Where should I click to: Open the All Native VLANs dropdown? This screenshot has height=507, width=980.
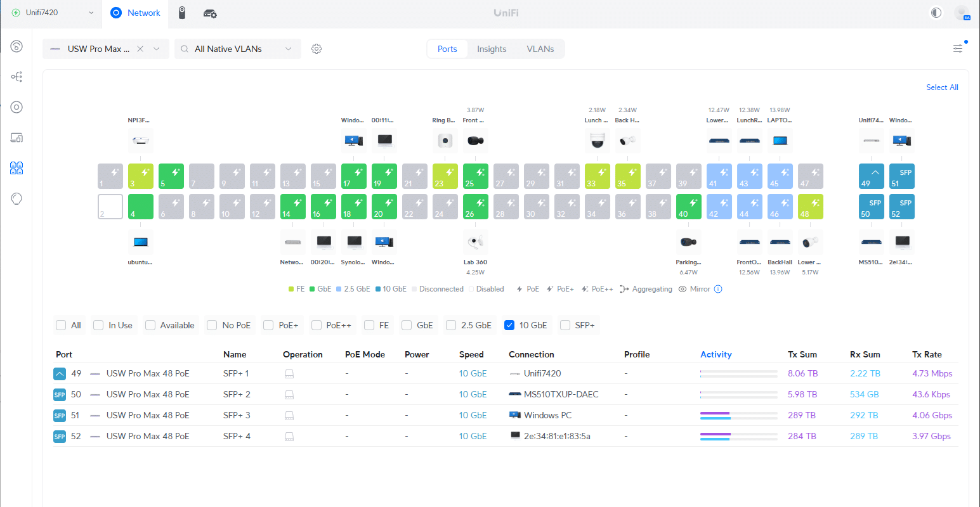coord(238,49)
